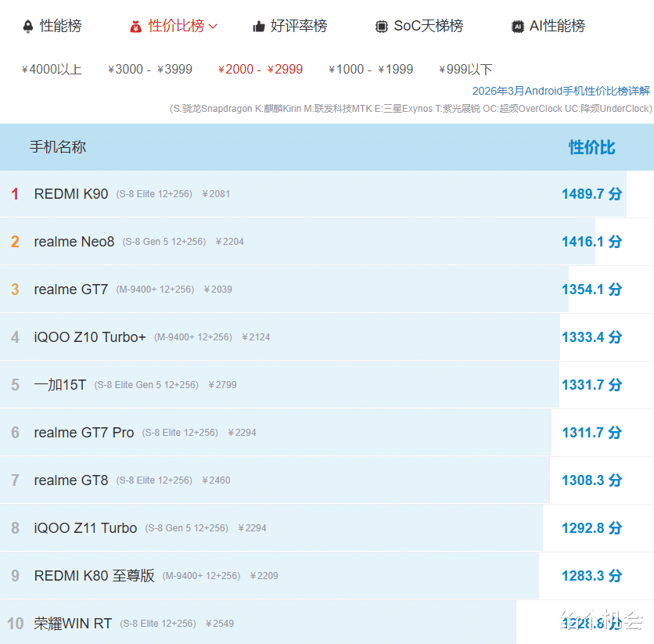Select the ¥3000 - ¥3999 price range
The image size is (654, 644).
point(150,69)
